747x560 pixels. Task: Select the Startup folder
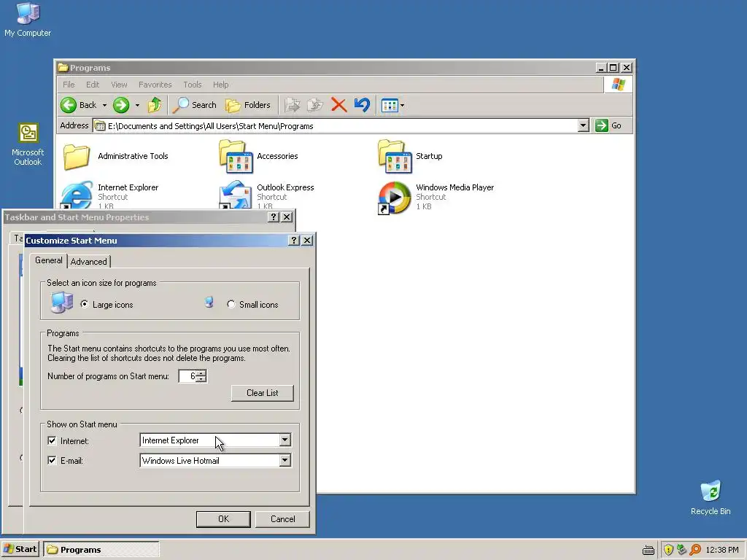click(410, 156)
